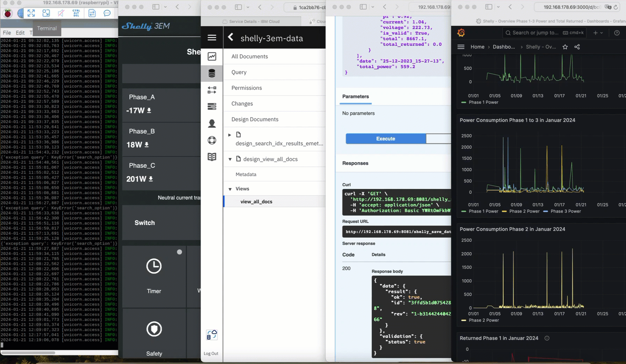
Task: Send Ctrl Alt Del from VNC toolbar
Action: tap(76, 13)
